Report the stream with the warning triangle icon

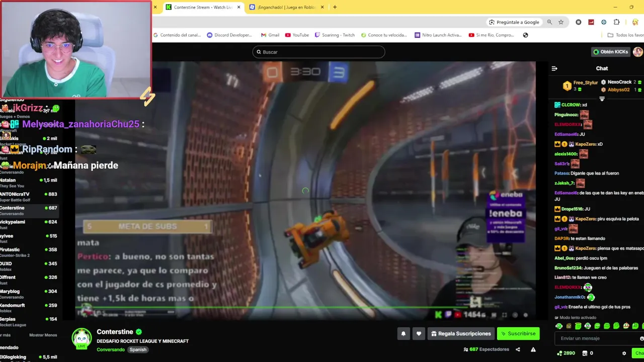point(533,349)
